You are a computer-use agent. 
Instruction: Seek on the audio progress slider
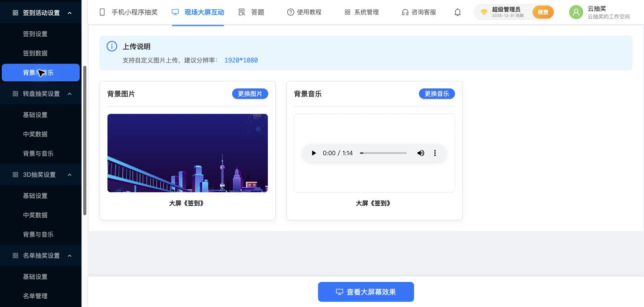point(383,153)
